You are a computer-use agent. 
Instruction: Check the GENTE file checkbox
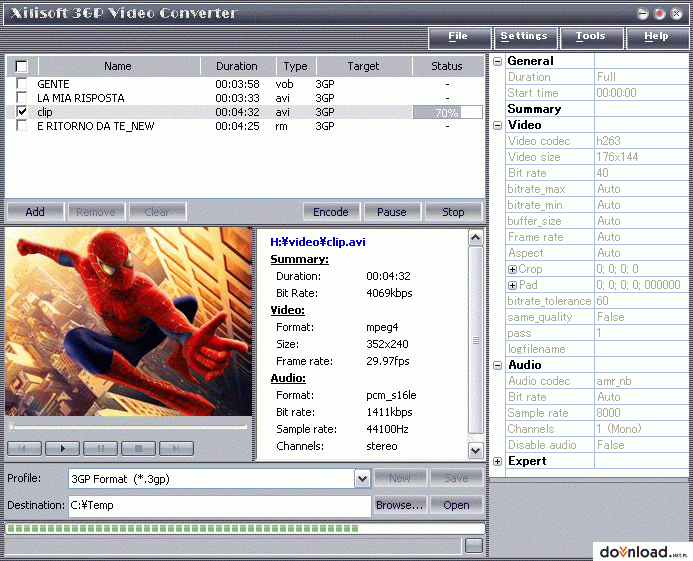[21, 84]
